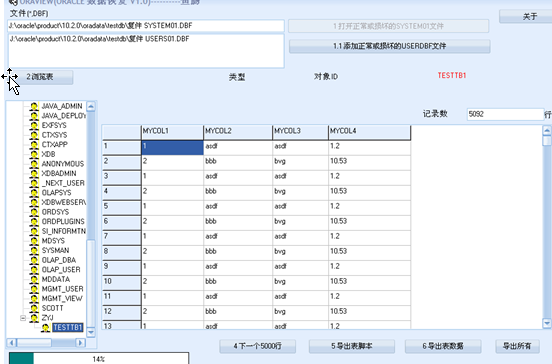Click the MYCOL2 cell in row 2
Viewport: 552px width, 364px height.
pos(238,162)
